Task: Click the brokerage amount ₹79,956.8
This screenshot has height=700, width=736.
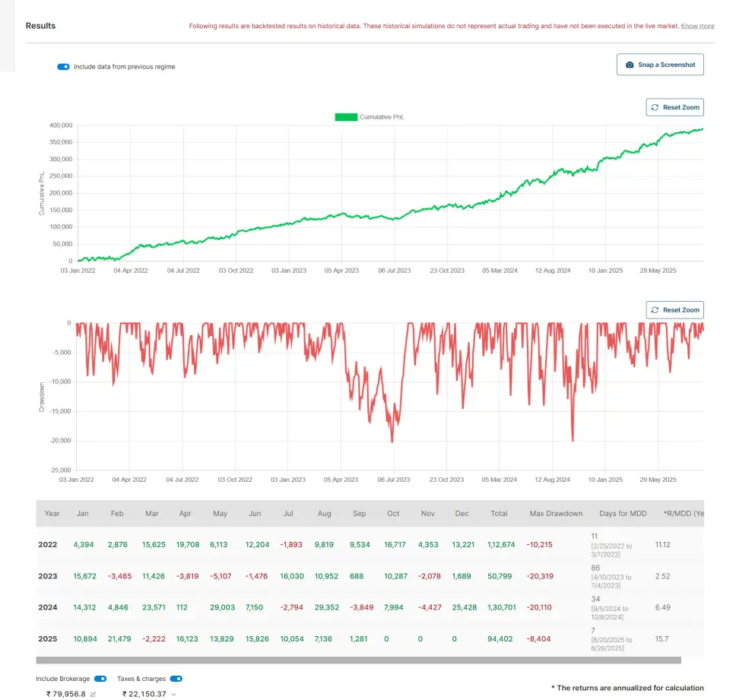Action: coord(65,694)
